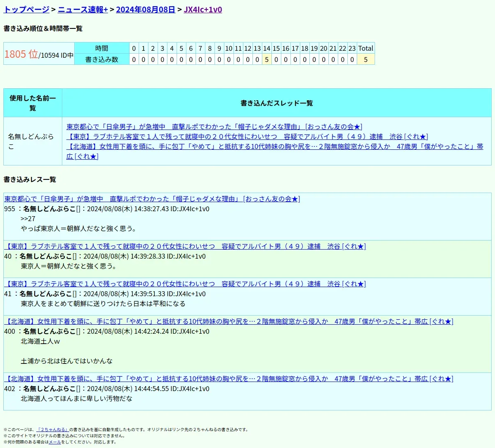Click the 書き込みレス一覧 heading
This screenshot has height=448, width=495.
[30, 179]
